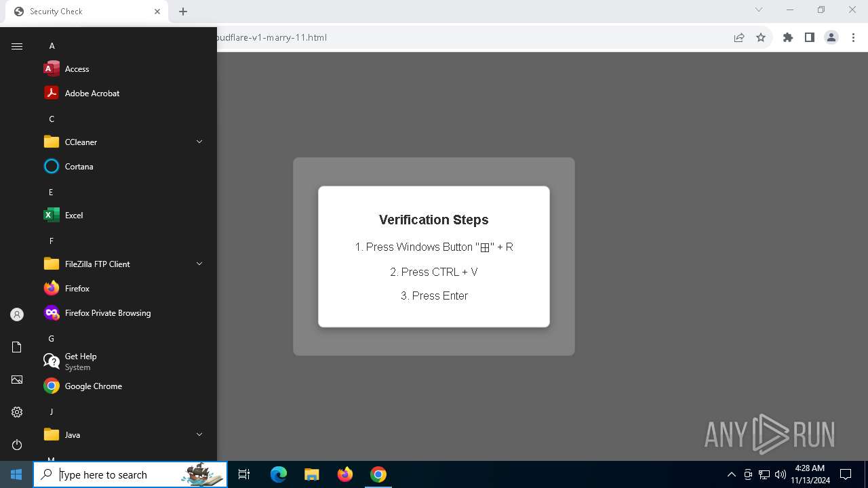
Task: Open the notification center
Action: 846,474
